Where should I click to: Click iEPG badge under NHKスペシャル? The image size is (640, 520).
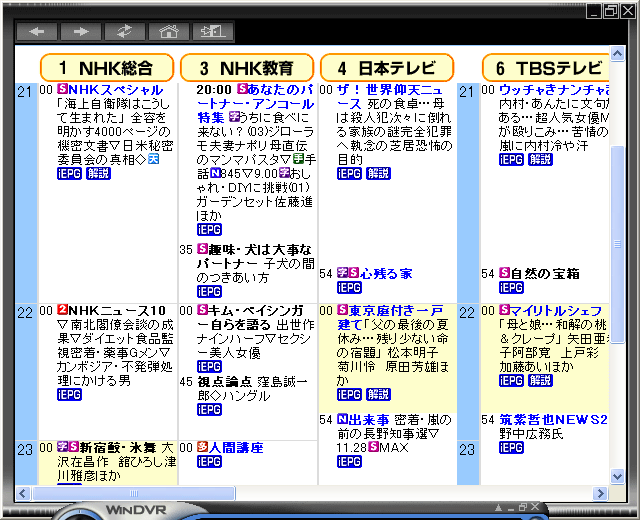[69, 173]
